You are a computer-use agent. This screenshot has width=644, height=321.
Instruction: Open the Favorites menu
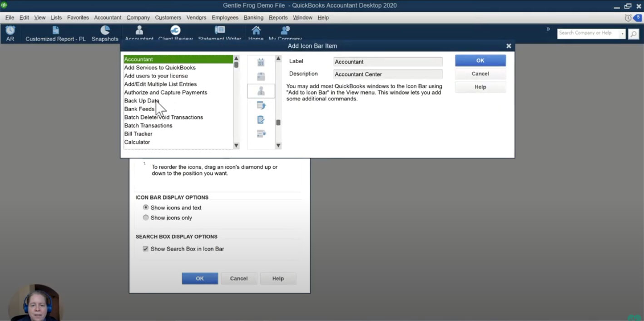pos(78,18)
